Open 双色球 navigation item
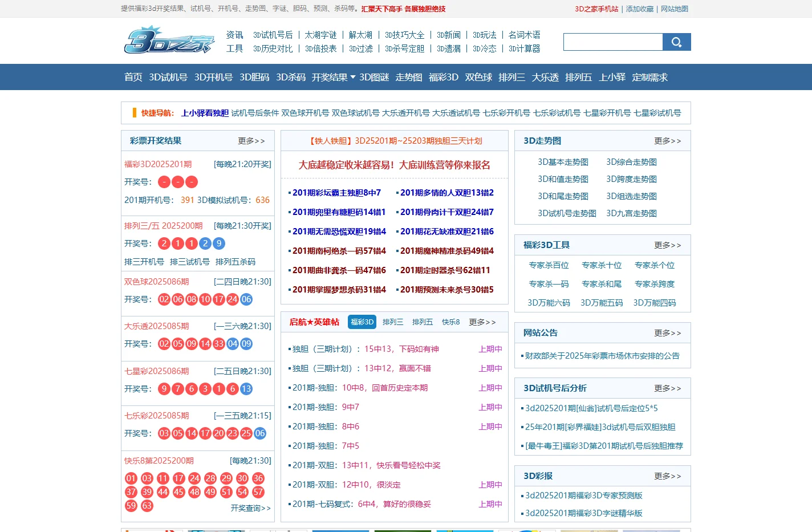The width and height of the screenshot is (812, 532). [x=478, y=77]
